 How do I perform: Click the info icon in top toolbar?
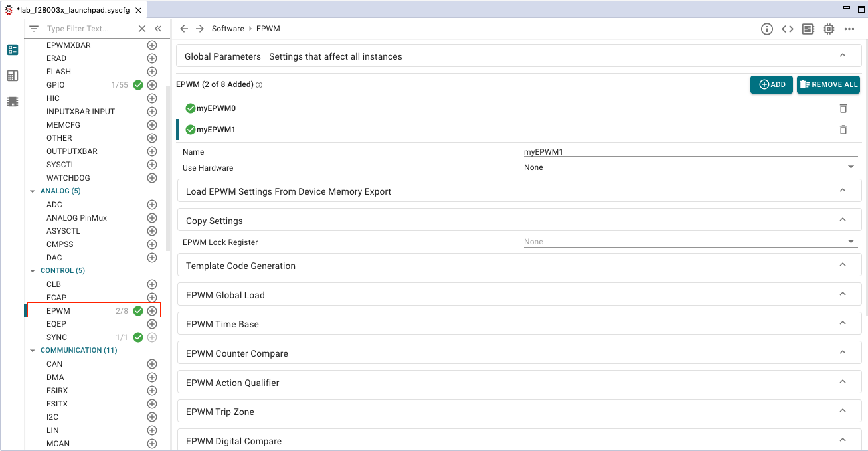[766, 29]
